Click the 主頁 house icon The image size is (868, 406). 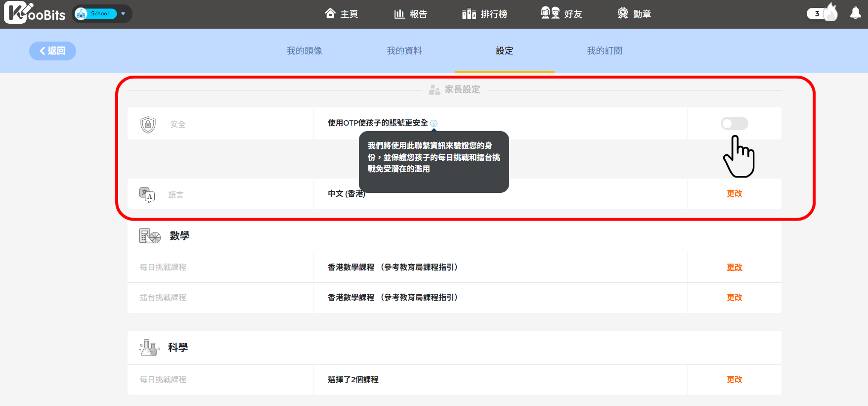click(330, 13)
